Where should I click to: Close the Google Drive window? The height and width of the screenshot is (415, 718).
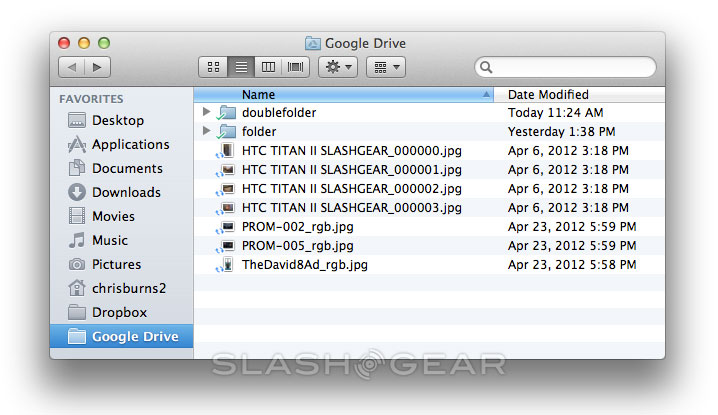pyautogui.click(x=64, y=43)
